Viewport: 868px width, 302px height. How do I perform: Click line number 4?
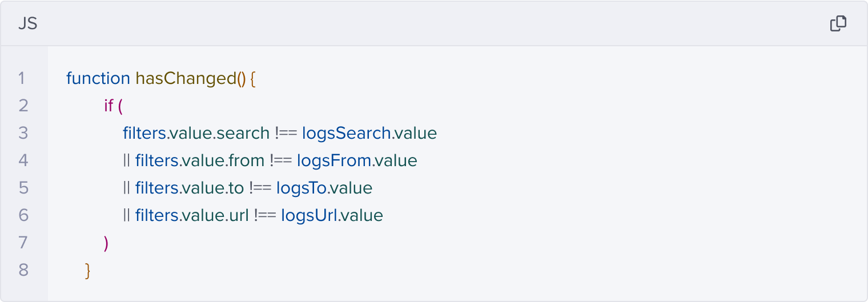tap(23, 160)
